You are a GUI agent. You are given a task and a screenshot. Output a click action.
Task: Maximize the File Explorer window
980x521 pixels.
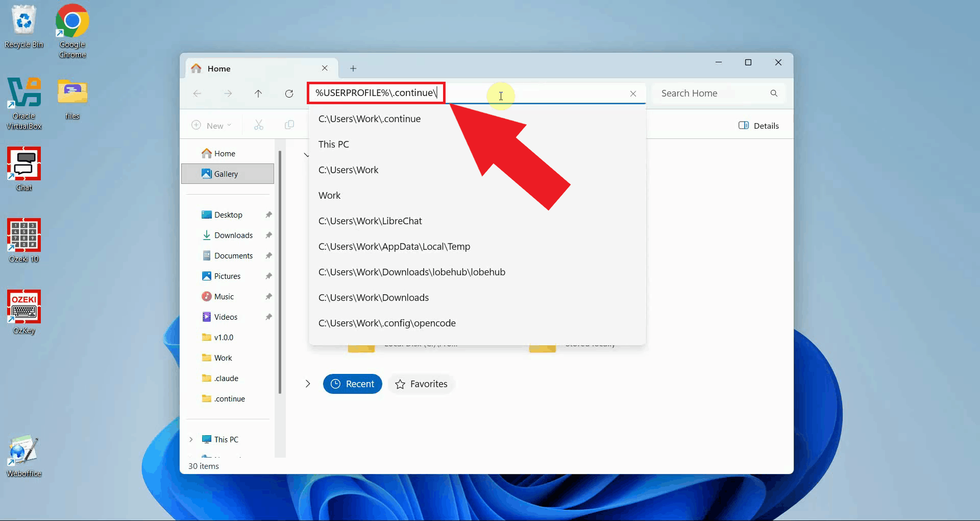coord(748,62)
